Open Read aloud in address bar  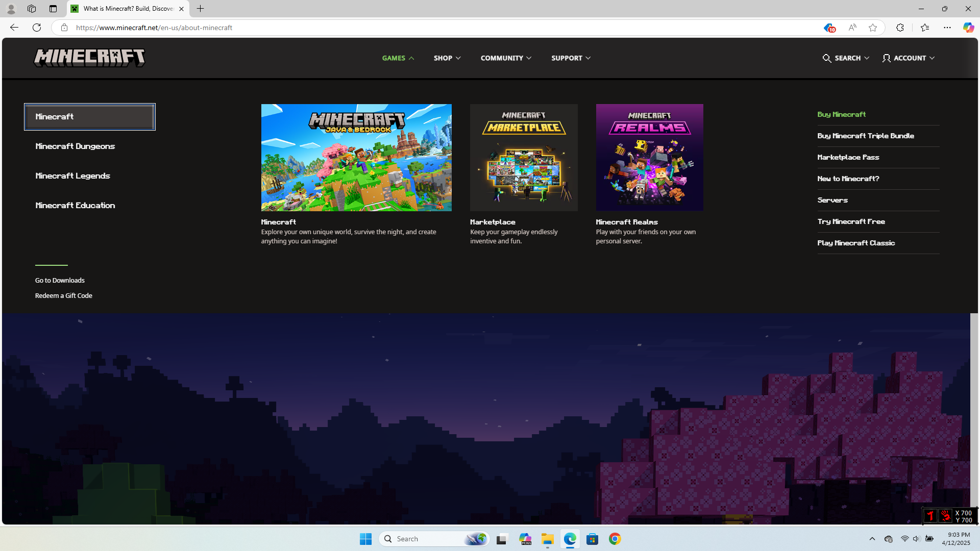[x=852, y=28]
